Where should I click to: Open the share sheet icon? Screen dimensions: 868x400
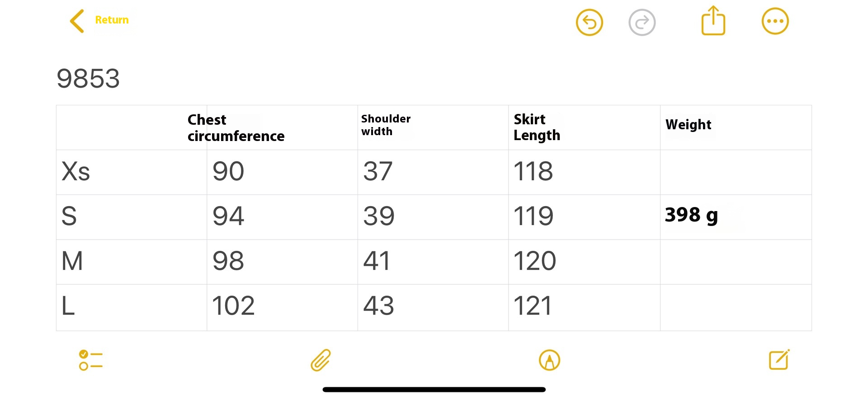tap(713, 20)
